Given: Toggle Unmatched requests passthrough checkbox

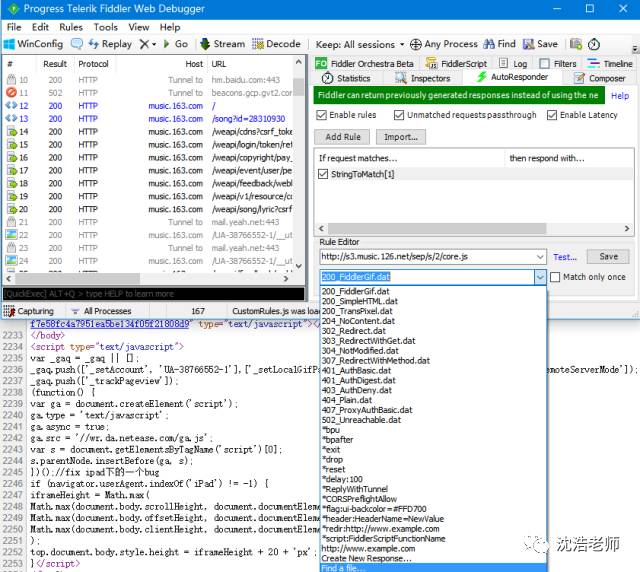Looking at the screenshot, I should coord(399,115).
